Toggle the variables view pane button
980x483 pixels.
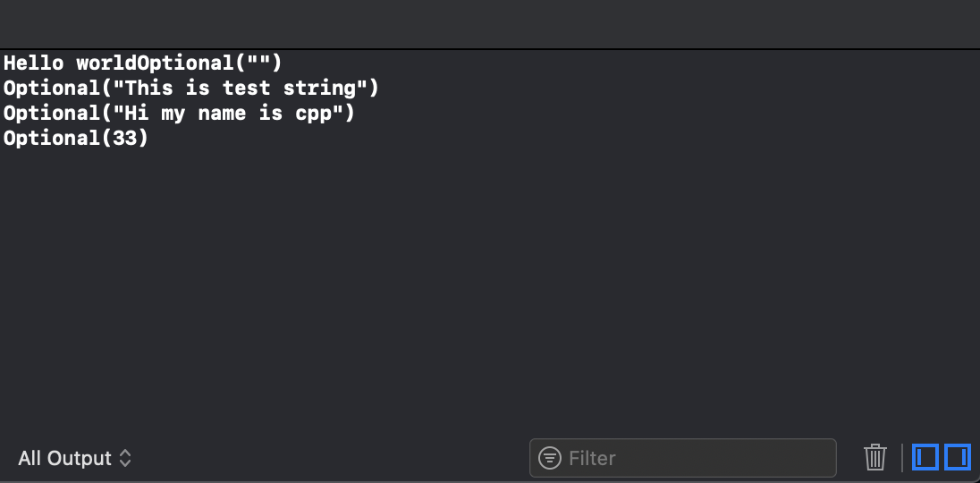[925, 457]
